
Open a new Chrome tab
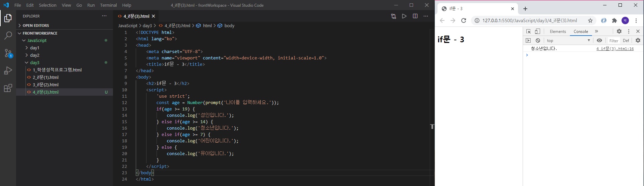coord(525,9)
